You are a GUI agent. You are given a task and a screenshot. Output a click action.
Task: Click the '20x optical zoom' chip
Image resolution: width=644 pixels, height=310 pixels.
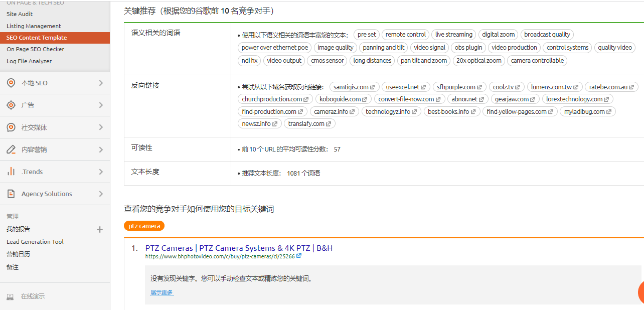coord(478,61)
